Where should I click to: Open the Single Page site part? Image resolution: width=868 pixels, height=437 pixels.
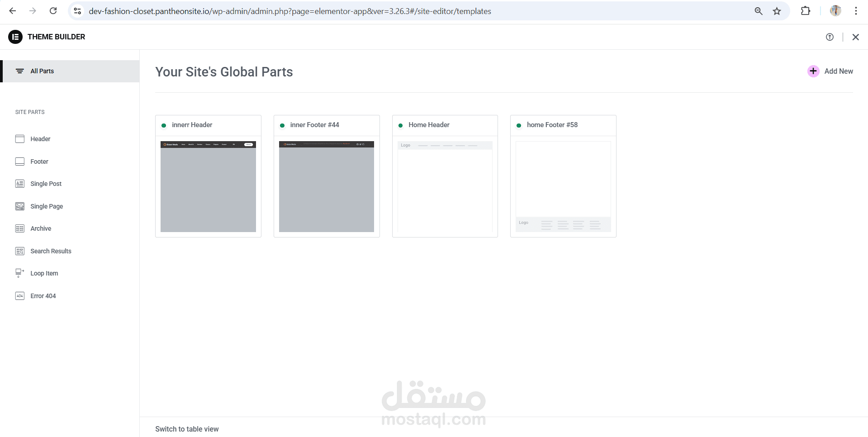click(47, 206)
